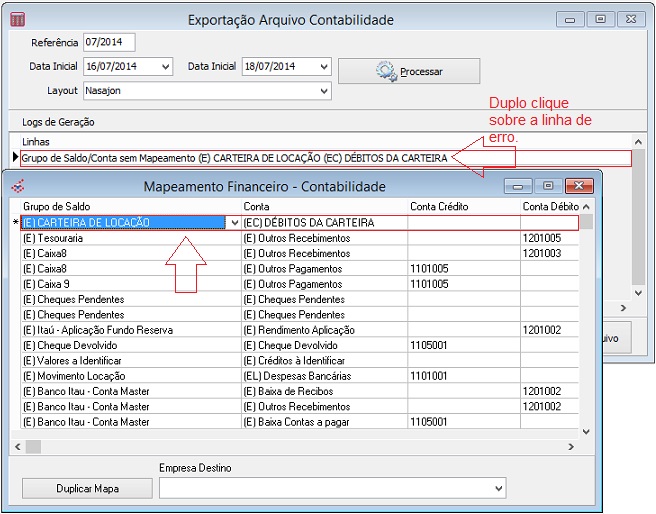Click the Logs de Geração scroll down arrow
Viewport: 656px width, 514px height.
(638, 293)
